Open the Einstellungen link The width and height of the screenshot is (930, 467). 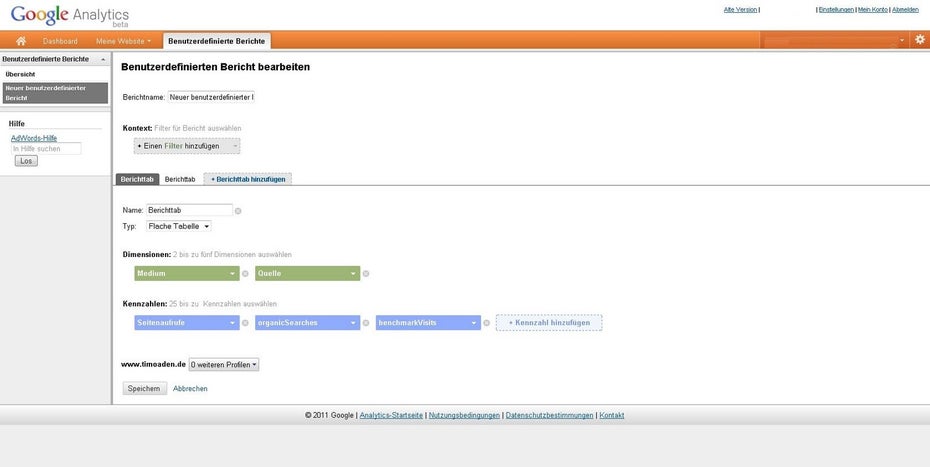pos(836,9)
